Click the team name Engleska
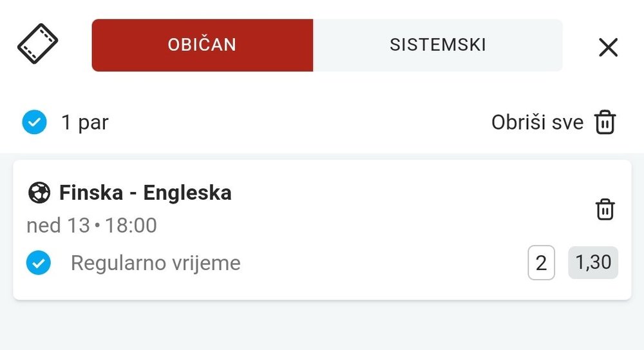 pyautogui.click(x=187, y=193)
